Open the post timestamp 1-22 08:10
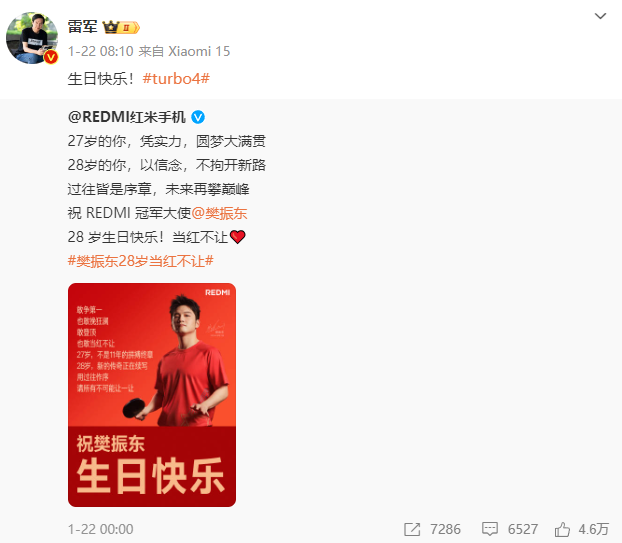 pyautogui.click(x=100, y=51)
